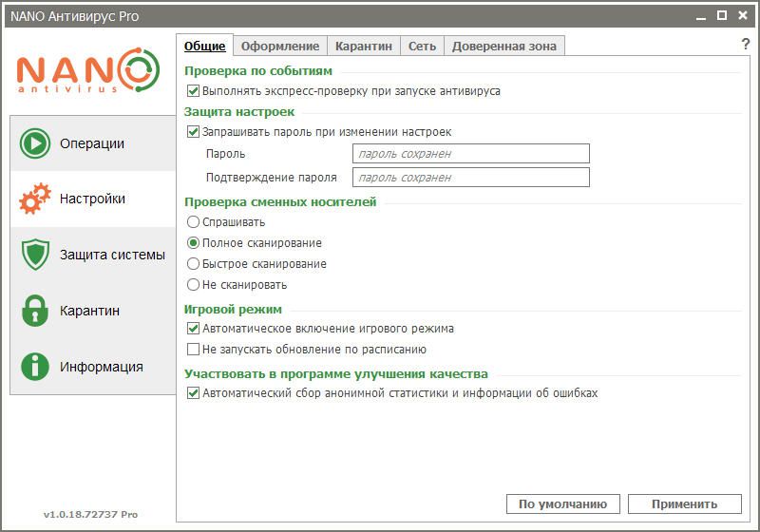760x532 pixels.
Task: Toggle password request for settings changes
Action: coord(194,132)
